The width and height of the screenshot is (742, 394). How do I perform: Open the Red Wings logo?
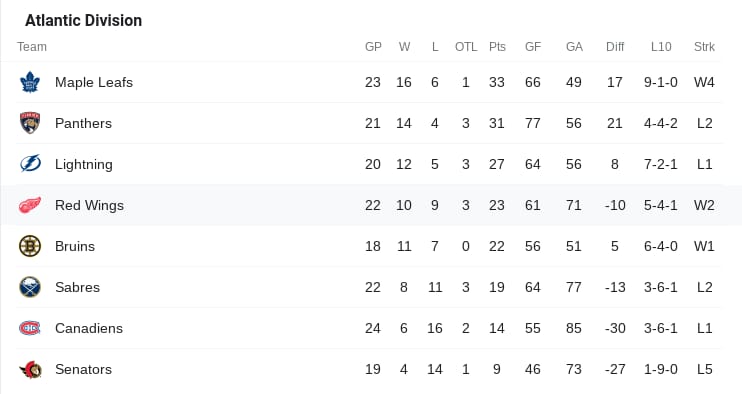[30, 205]
